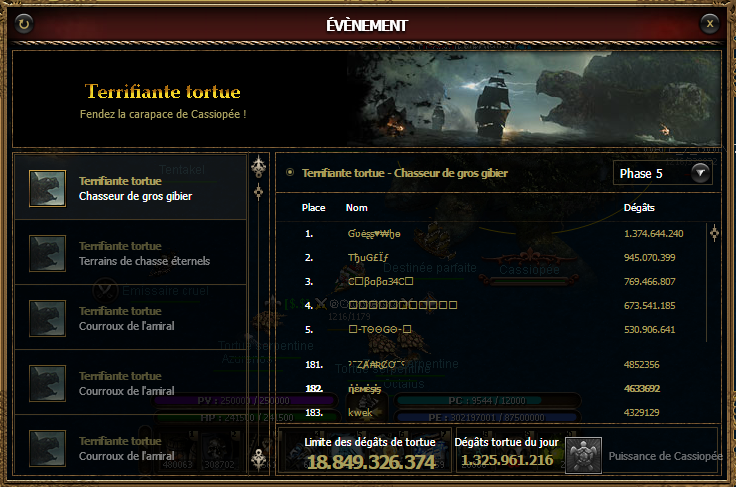736x487 pixels.
Task: Click the ornament at bottom of event list scrollbar
Action: pos(259,459)
